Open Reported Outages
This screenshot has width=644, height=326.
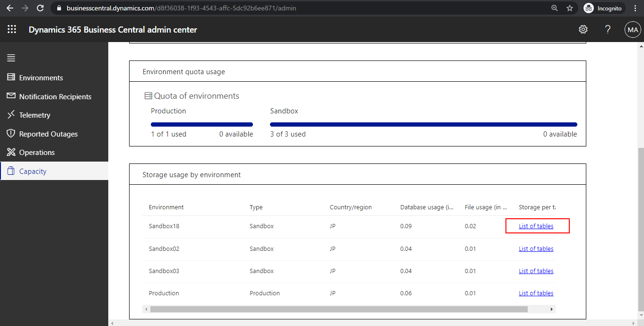tap(48, 134)
